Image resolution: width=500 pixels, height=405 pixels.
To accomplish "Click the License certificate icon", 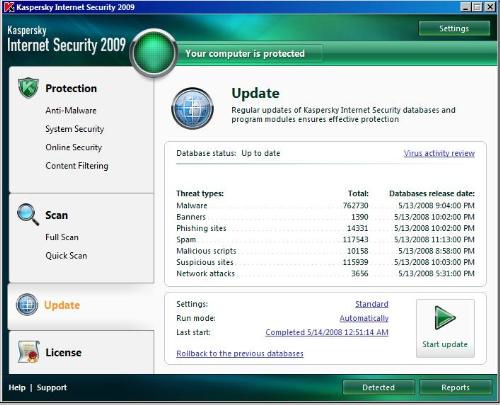I will coord(29,352).
